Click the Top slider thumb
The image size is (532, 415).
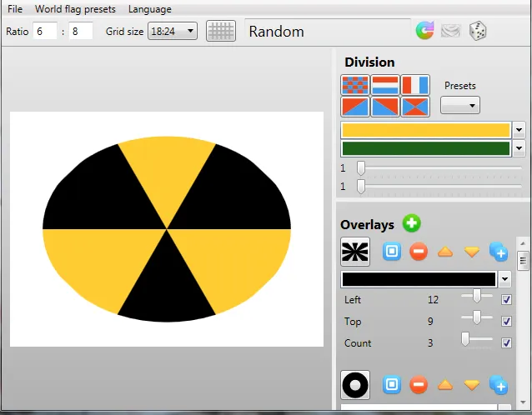(477, 317)
